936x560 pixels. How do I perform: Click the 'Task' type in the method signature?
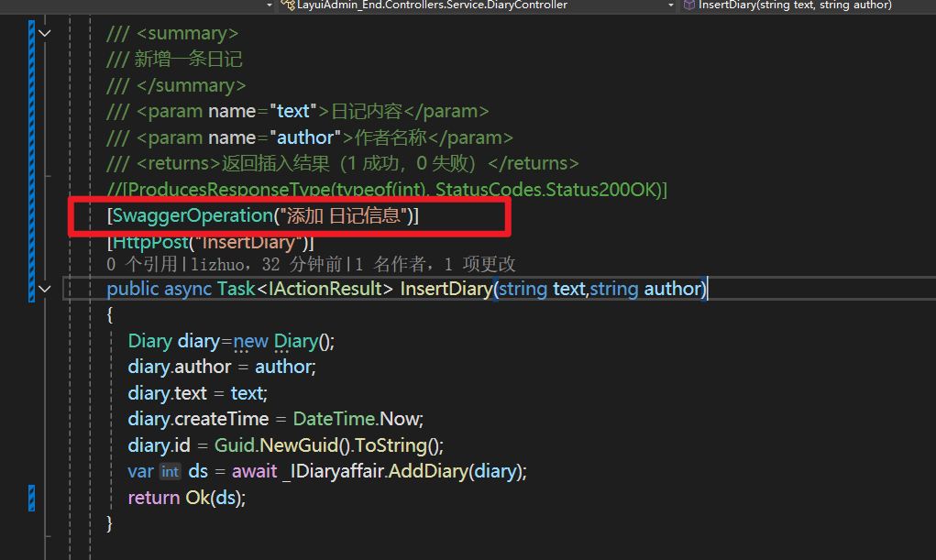pyautogui.click(x=236, y=289)
